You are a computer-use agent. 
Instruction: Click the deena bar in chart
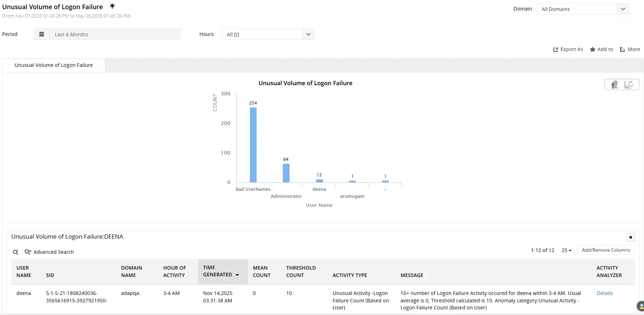click(319, 181)
